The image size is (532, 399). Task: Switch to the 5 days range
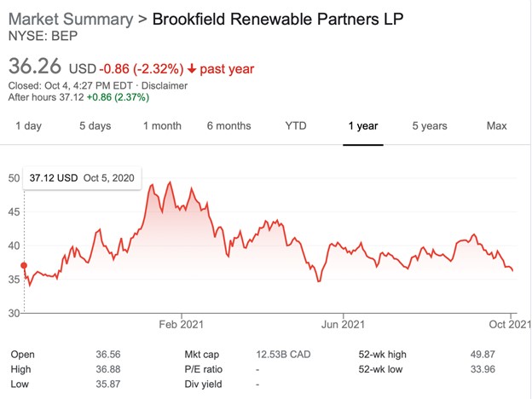tap(95, 126)
